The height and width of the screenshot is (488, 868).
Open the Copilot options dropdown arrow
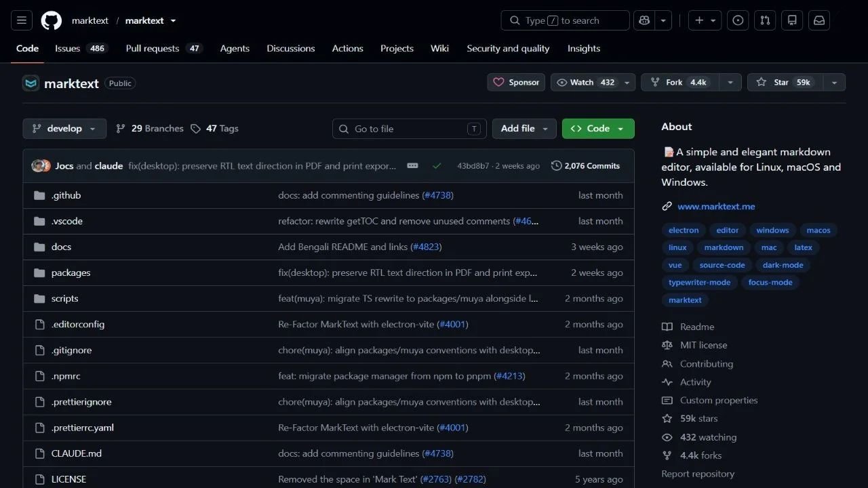click(x=663, y=20)
